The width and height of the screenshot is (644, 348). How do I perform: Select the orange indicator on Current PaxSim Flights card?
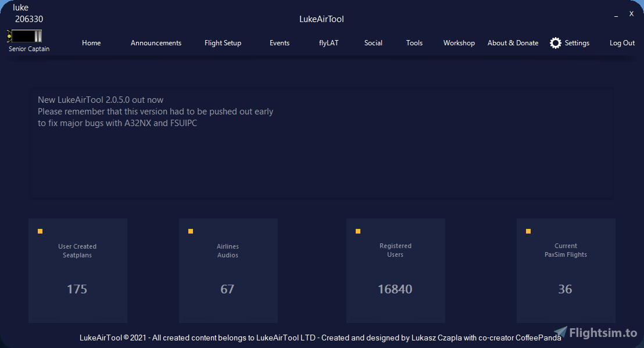(x=528, y=231)
